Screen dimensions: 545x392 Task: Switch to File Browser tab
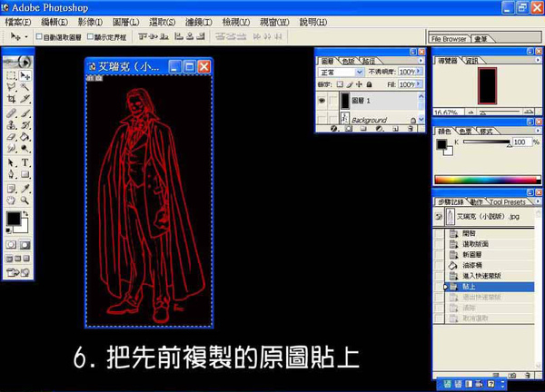click(x=449, y=39)
